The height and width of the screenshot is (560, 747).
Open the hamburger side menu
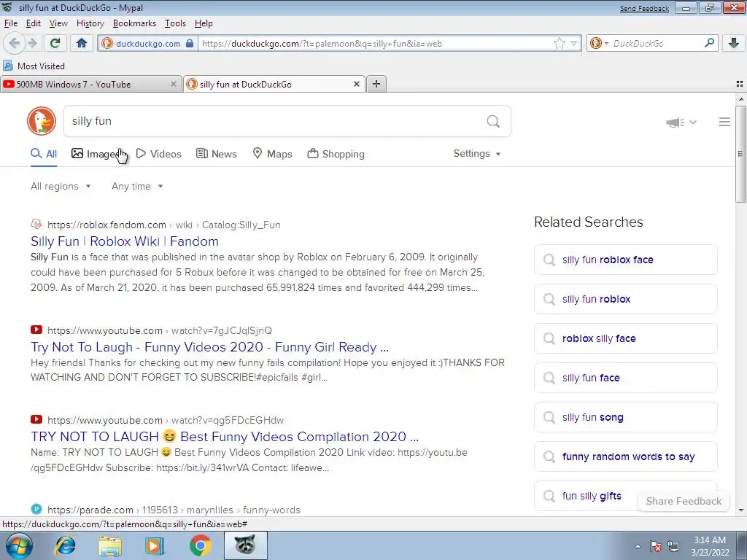[x=724, y=122]
